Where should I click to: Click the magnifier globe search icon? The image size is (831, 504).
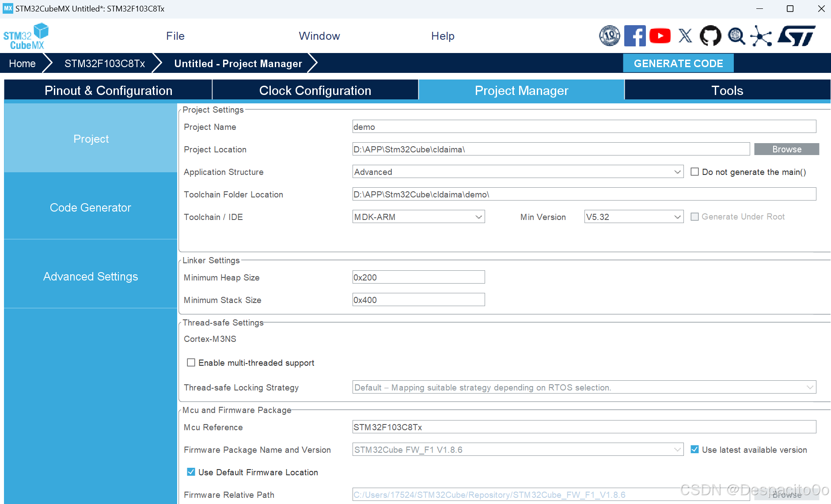(x=736, y=36)
